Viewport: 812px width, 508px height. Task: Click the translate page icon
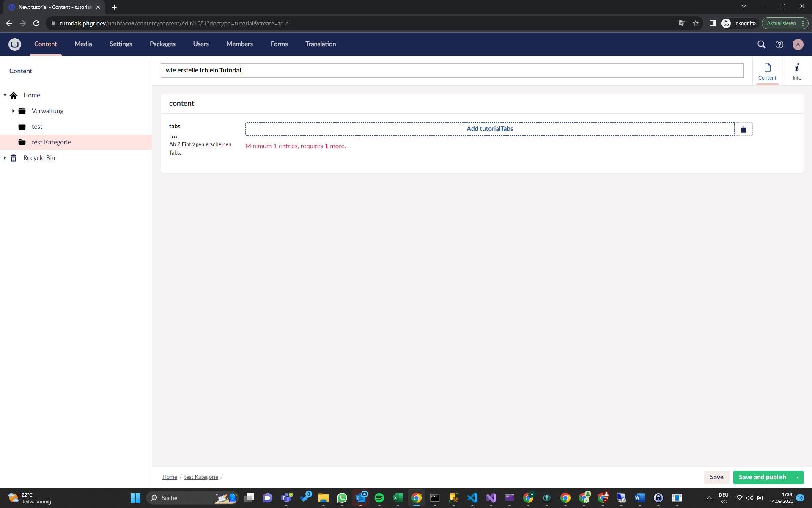pyautogui.click(x=682, y=23)
